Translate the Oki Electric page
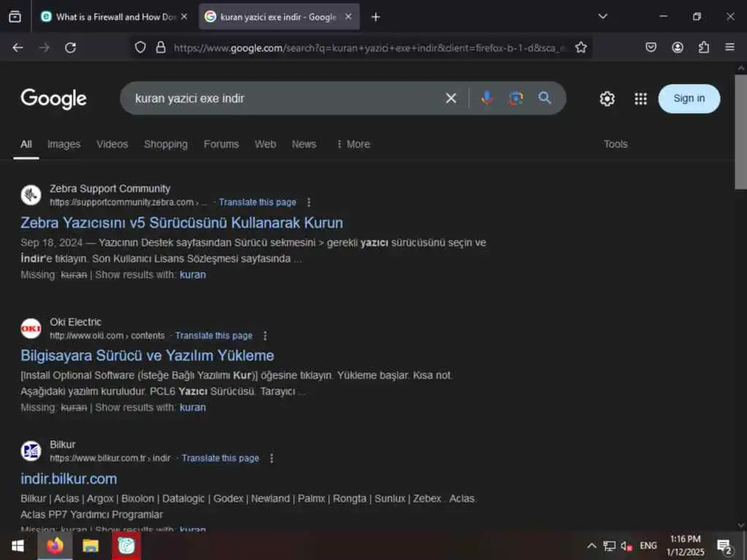The height and width of the screenshot is (560, 747). point(214,335)
